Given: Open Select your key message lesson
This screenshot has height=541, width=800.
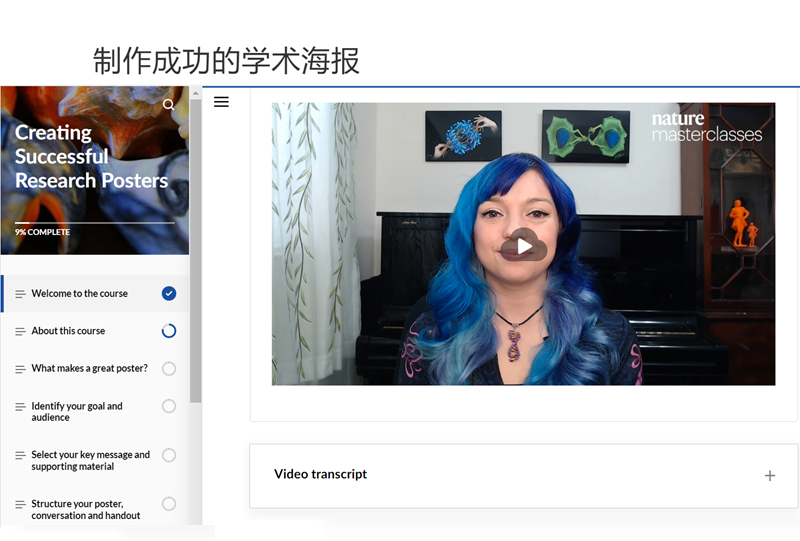Looking at the screenshot, I should (95, 460).
